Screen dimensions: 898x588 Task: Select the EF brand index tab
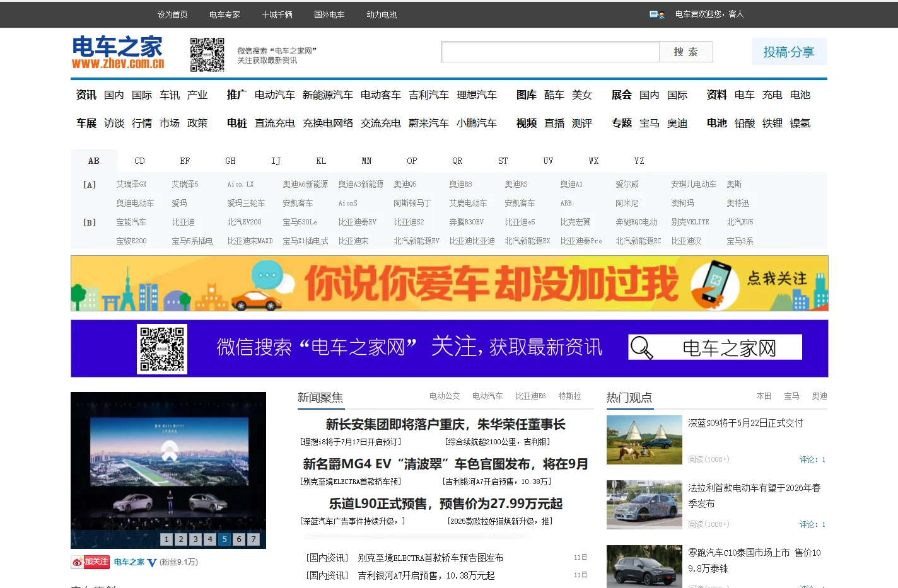[x=185, y=161]
